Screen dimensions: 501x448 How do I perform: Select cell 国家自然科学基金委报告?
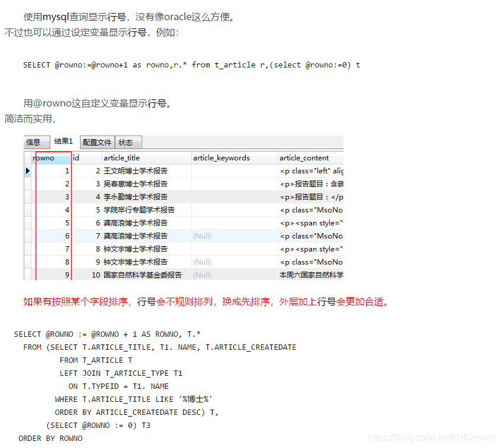147,275
